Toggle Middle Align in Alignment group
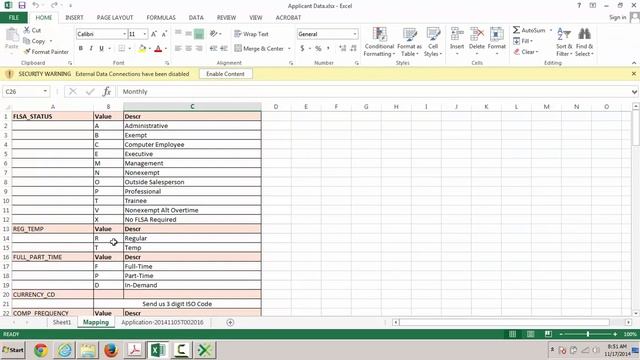640x360 pixels. 189,34
